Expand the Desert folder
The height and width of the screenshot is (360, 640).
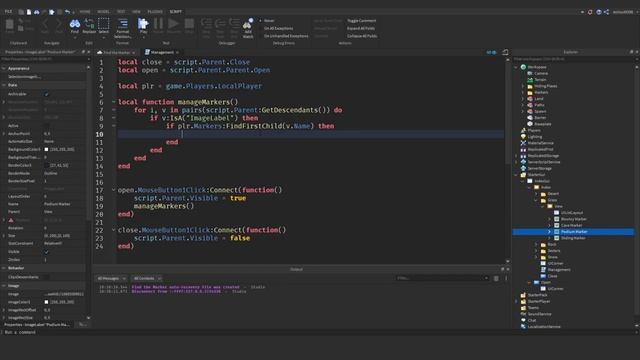coord(536,194)
